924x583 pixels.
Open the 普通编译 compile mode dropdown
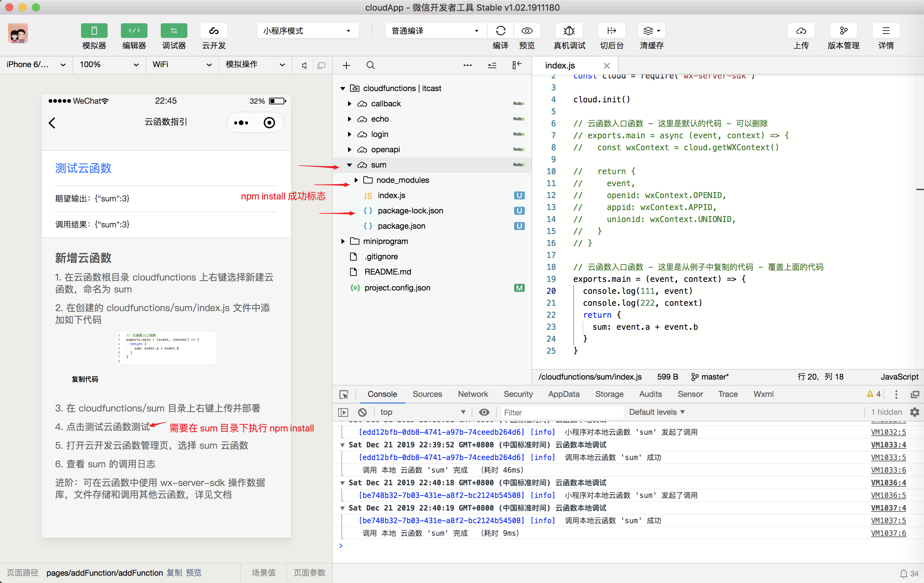[x=436, y=31]
